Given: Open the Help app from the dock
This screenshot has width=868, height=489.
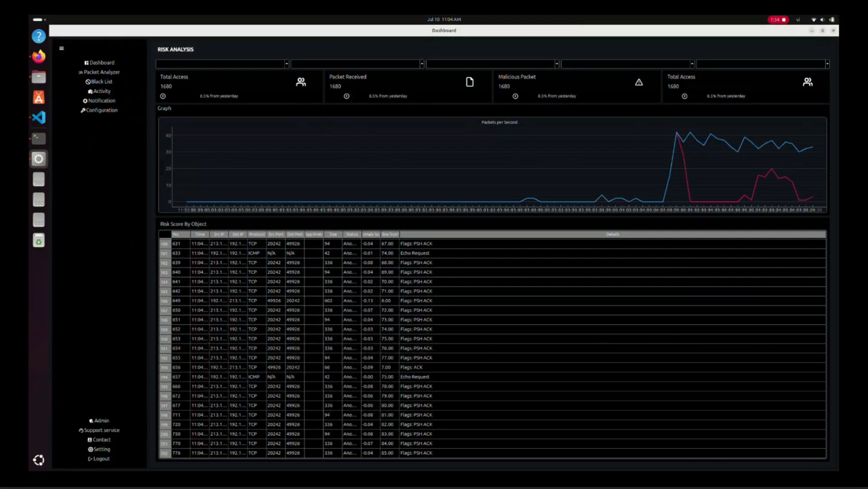Looking at the screenshot, I should click(39, 36).
